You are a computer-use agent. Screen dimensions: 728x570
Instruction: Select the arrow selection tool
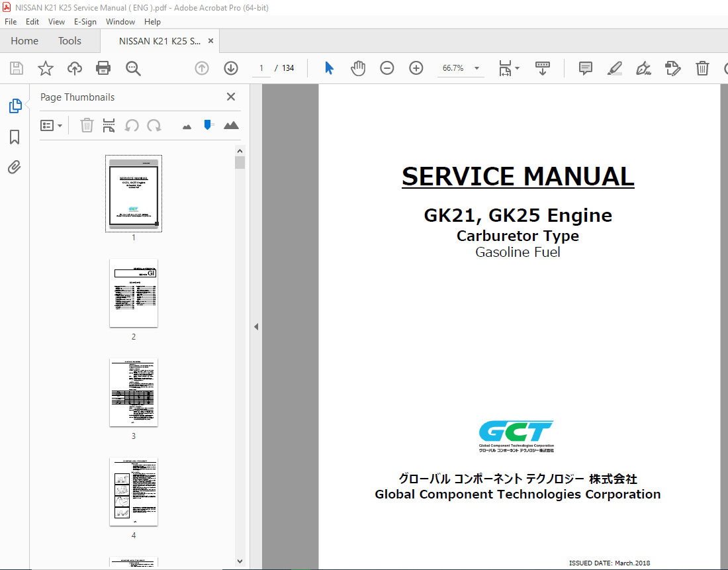click(x=329, y=68)
